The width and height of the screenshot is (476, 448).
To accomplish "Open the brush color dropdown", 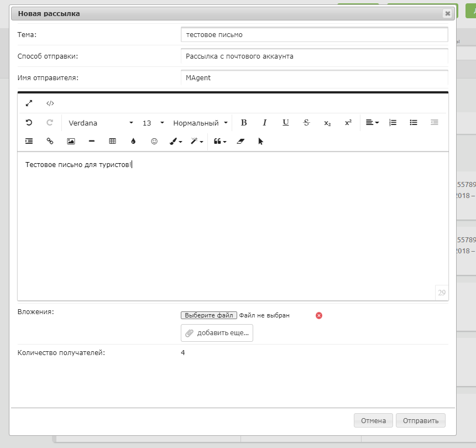I will [176, 141].
